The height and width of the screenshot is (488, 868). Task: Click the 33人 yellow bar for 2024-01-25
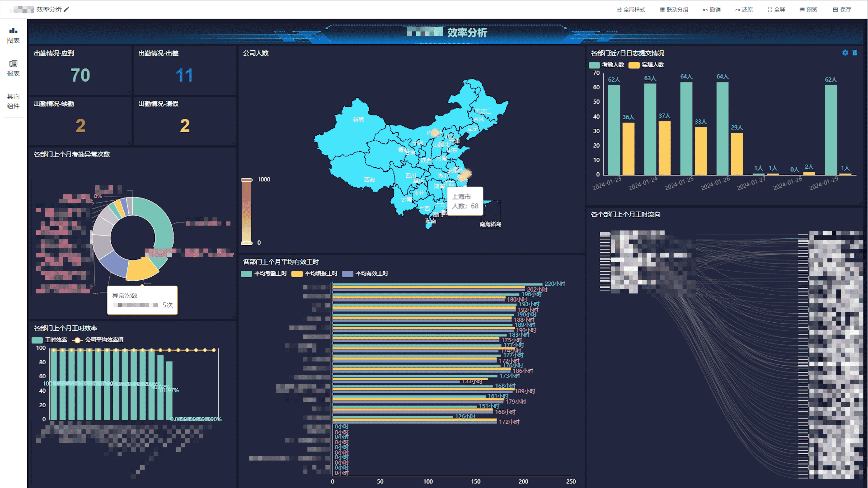click(x=701, y=151)
